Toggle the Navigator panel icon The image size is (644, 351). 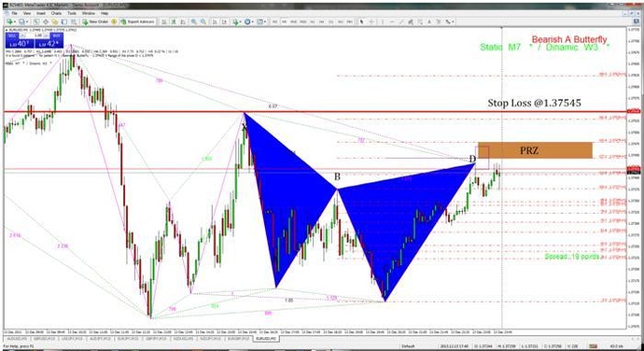(55, 21)
